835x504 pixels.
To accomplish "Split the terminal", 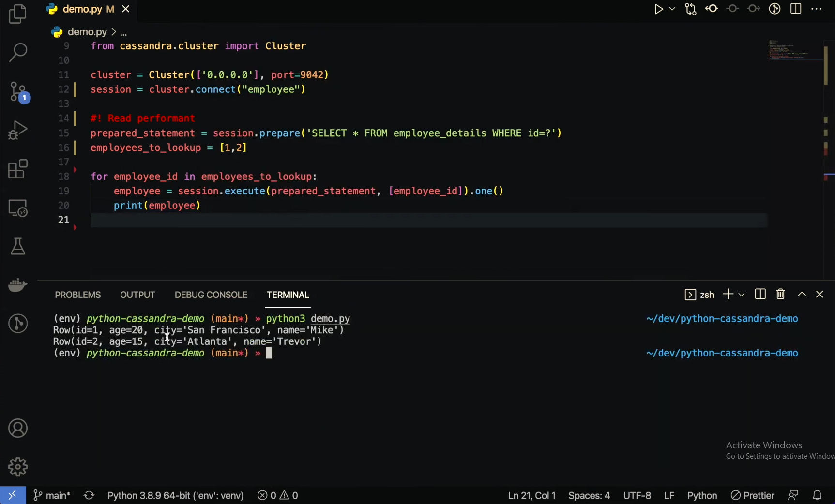I will point(760,294).
